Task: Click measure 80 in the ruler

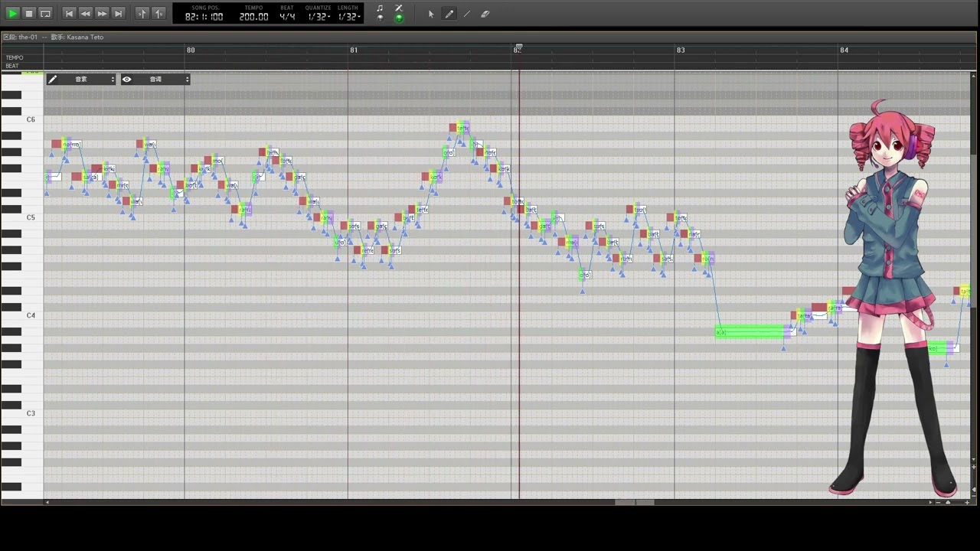Action: (191, 51)
